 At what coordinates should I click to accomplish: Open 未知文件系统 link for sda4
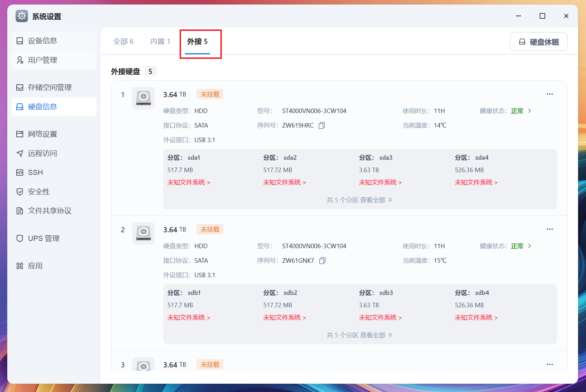coord(476,183)
